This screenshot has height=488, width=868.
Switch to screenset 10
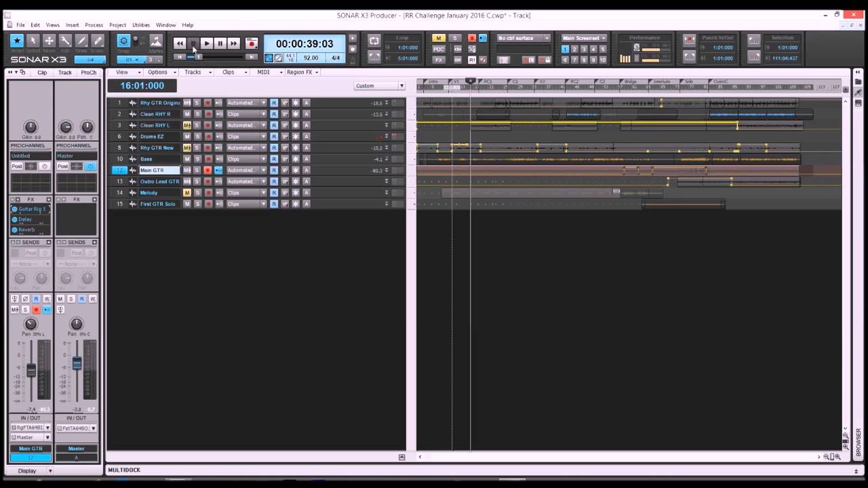603,60
